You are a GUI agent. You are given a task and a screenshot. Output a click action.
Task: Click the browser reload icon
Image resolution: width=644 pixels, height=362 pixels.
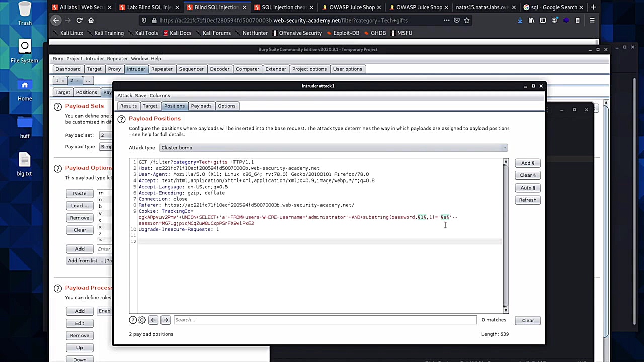coord(79,20)
